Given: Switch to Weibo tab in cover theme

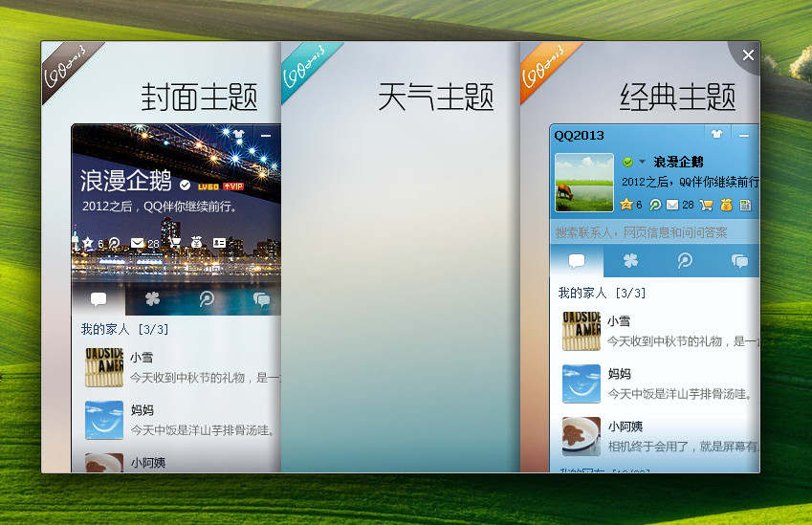Looking at the screenshot, I should [x=207, y=298].
